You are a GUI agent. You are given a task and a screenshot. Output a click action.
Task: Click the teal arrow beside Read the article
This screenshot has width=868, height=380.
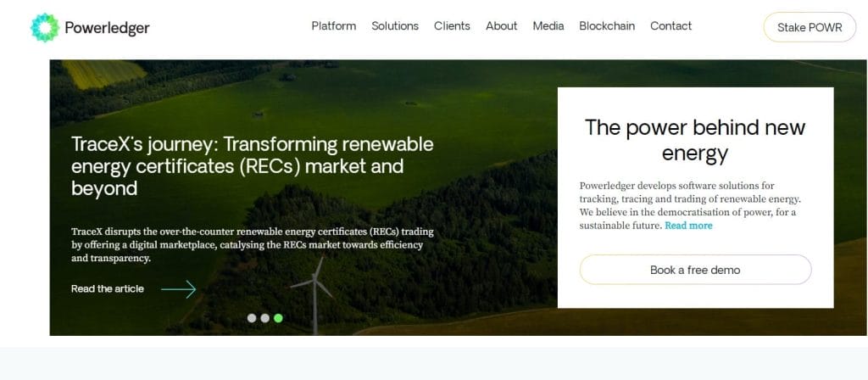(179, 288)
